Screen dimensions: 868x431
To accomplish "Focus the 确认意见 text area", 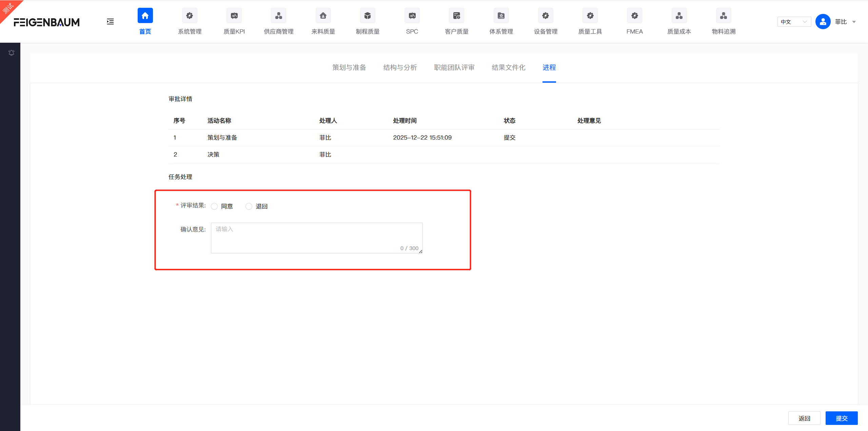I will 316,238.
